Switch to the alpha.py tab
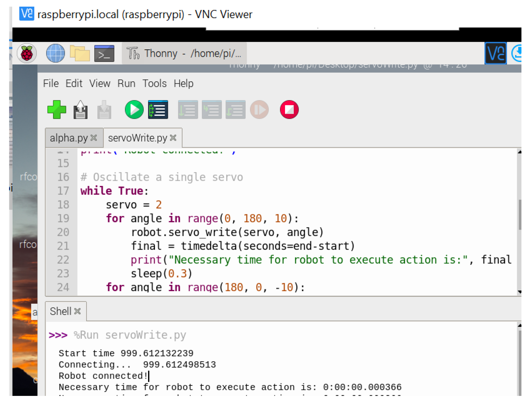 pyautogui.click(x=69, y=138)
